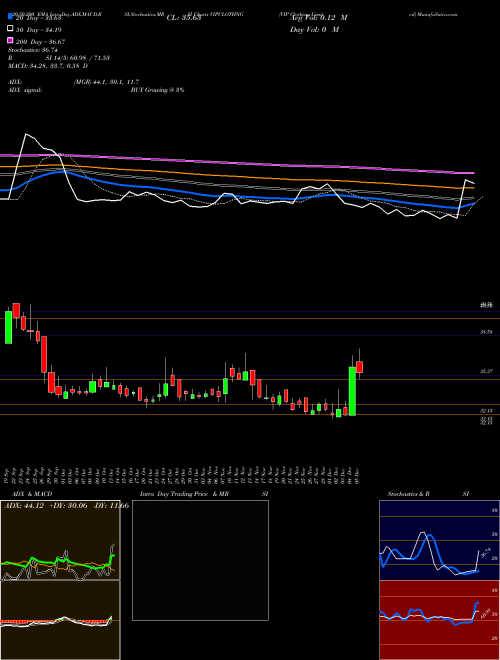Click the MACD values line
The image size is (500, 660).
[48, 66]
